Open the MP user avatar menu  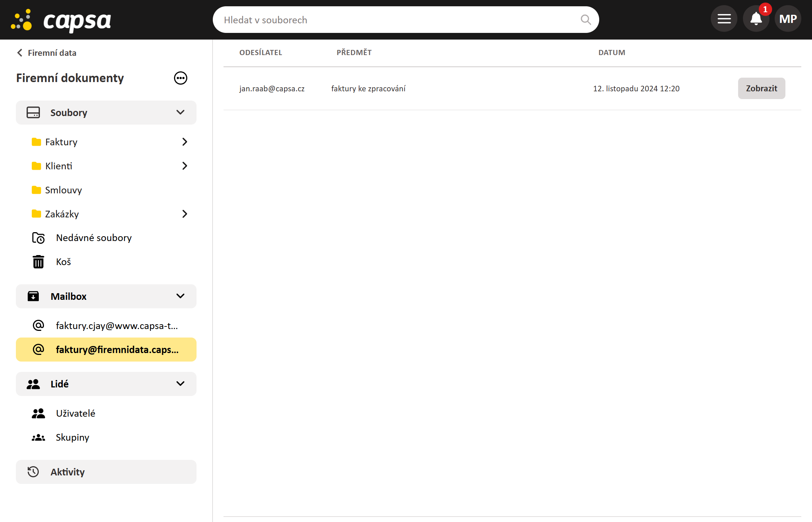(788, 19)
